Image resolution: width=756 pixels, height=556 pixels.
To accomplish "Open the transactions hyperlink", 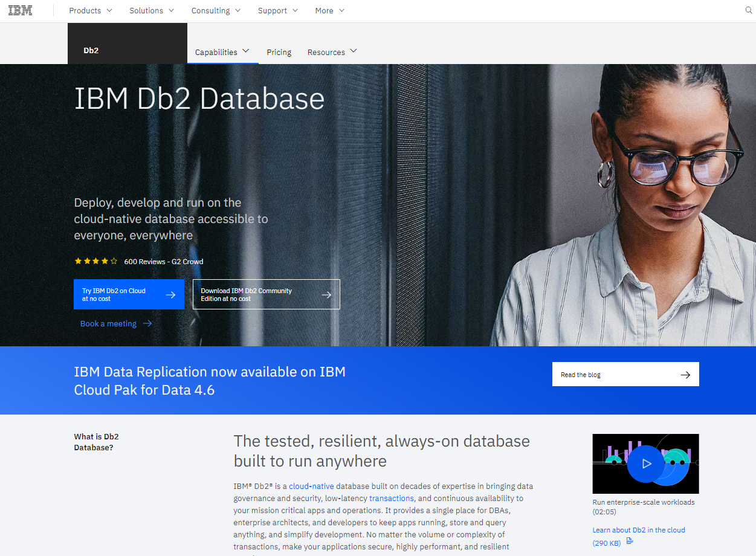I will point(392,499).
